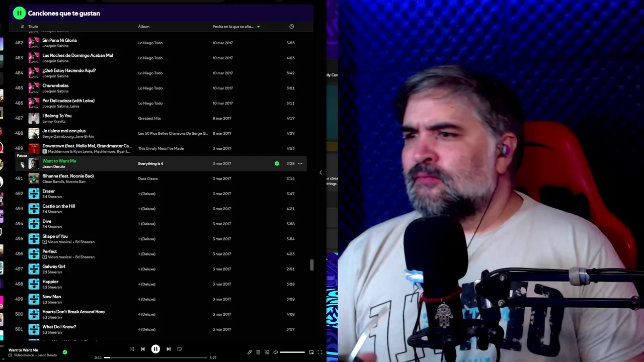
Task: Open the Clean Bandit, Noonie Bao artist link
Action: 64,182
